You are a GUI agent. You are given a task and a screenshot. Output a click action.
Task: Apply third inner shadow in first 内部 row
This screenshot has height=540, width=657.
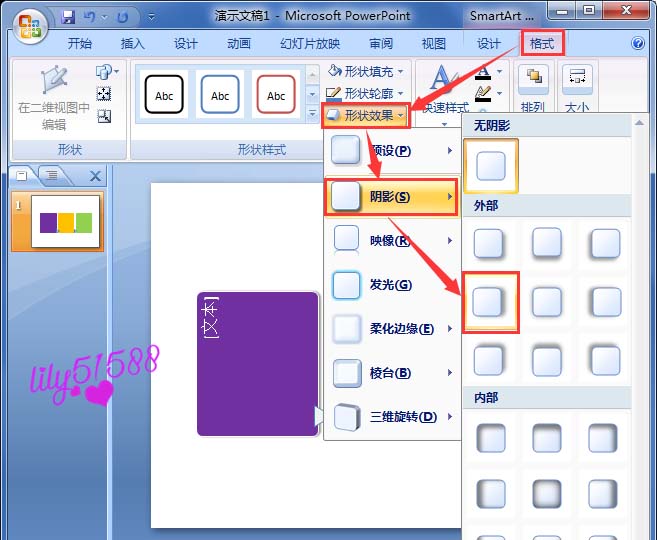(603, 438)
